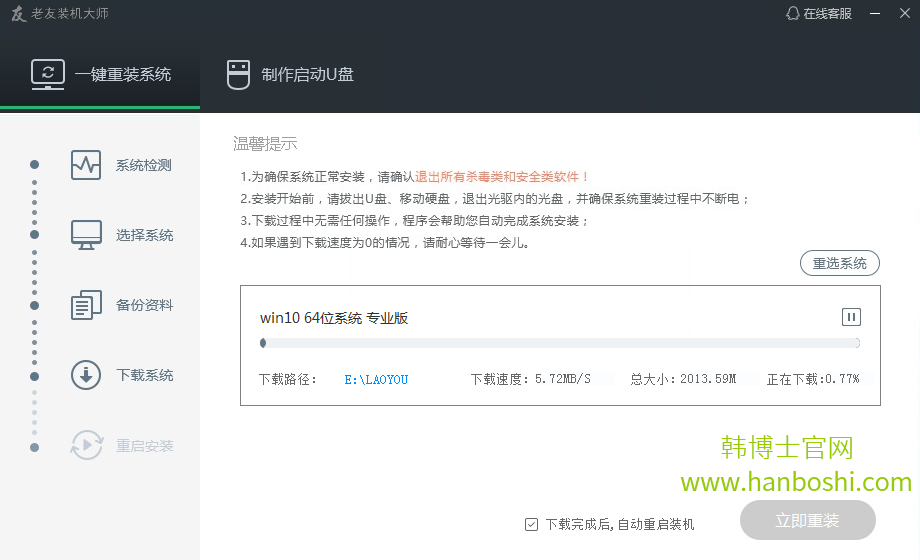Image resolution: width=920 pixels, height=560 pixels.
Task: Switch to the 制作启动U盘 tab
Action: coord(290,74)
